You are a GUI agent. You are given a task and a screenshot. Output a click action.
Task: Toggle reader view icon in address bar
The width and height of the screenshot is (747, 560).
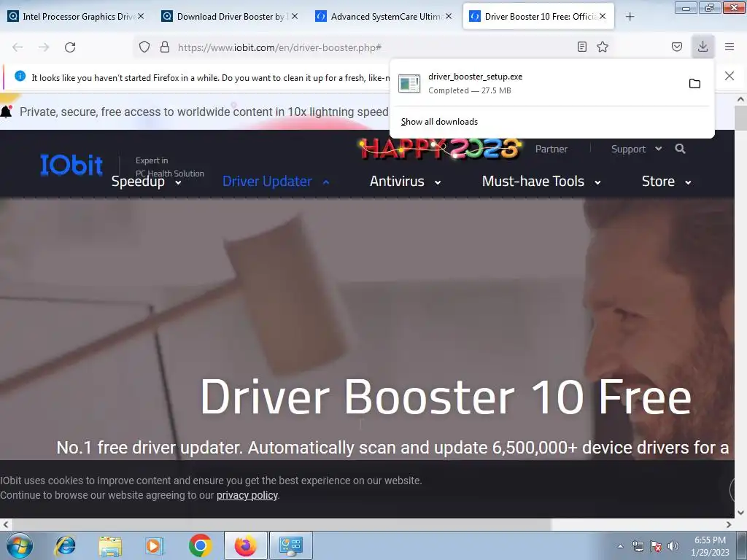point(581,47)
